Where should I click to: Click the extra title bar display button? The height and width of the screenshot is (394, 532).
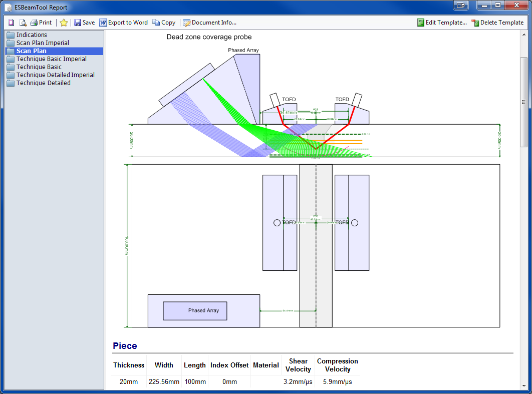click(x=460, y=5)
